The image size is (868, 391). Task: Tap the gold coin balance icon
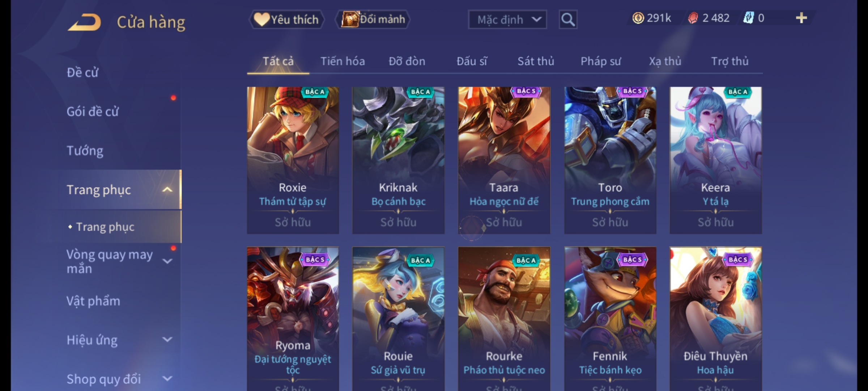(638, 18)
